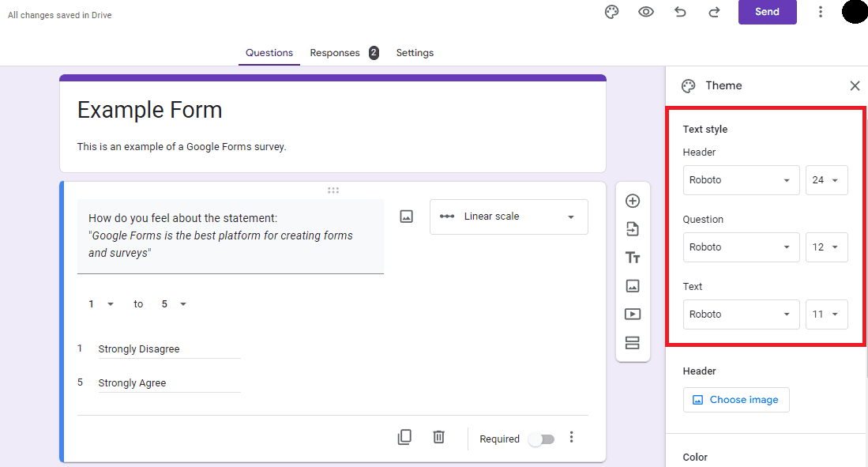The width and height of the screenshot is (868, 467).
Task: Switch to the Settings tab
Action: (x=415, y=53)
